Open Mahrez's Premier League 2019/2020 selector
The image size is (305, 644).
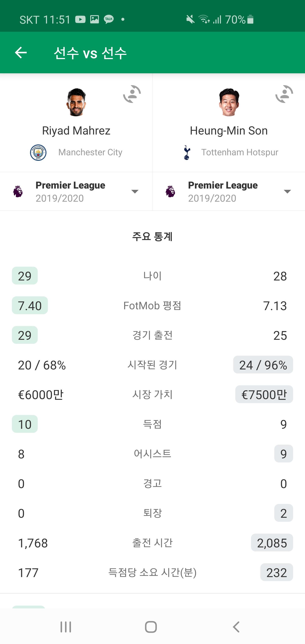[x=70, y=192]
